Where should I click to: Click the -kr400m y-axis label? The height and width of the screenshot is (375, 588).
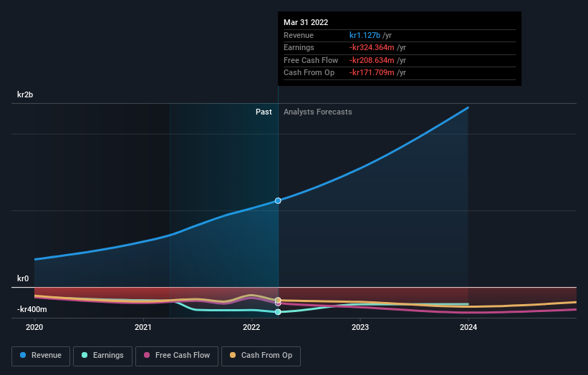tap(32, 309)
